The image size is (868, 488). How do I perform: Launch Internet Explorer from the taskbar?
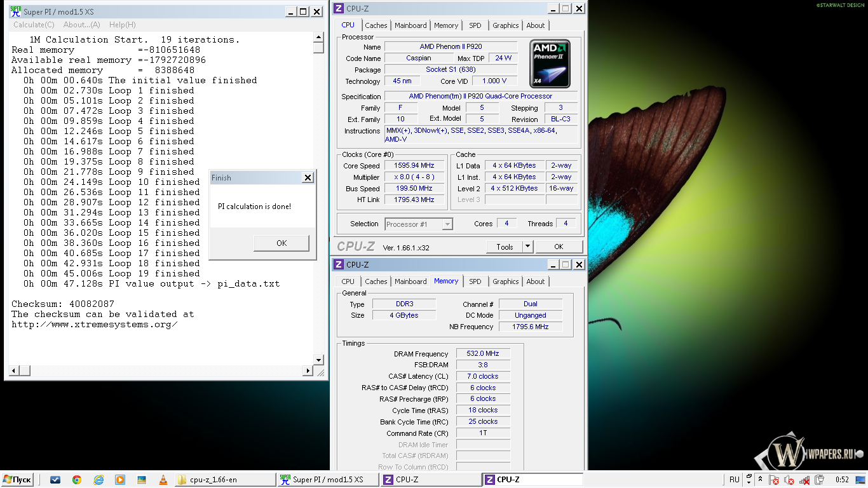coord(98,480)
